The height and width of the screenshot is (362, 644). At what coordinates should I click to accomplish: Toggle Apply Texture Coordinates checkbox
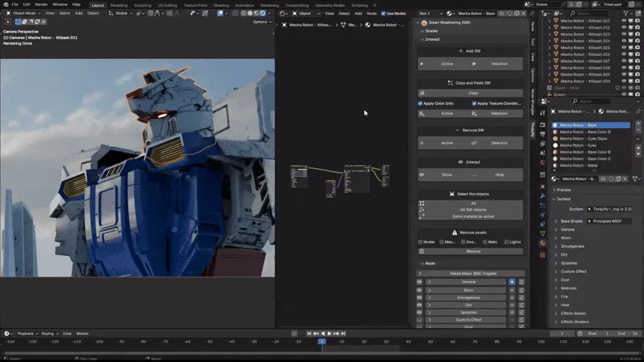point(474,103)
